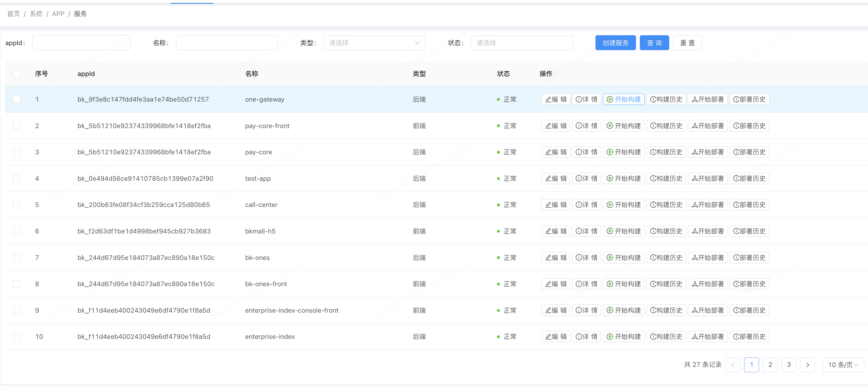Click the 创建服务 button
This screenshot has height=386, width=868.
(615, 43)
